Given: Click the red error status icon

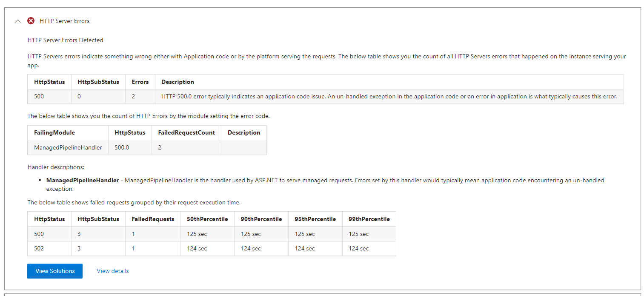Looking at the screenshot, I should [31, 21].
